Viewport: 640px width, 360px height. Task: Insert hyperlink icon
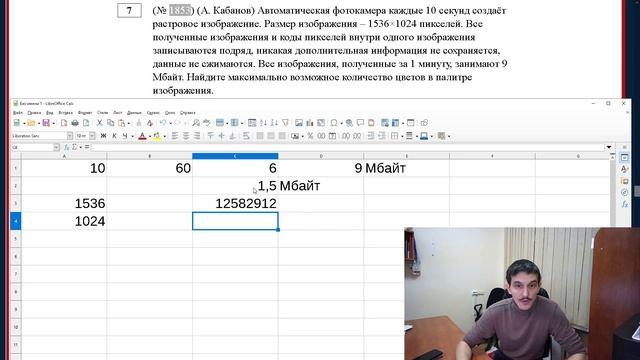click(349, 123)
